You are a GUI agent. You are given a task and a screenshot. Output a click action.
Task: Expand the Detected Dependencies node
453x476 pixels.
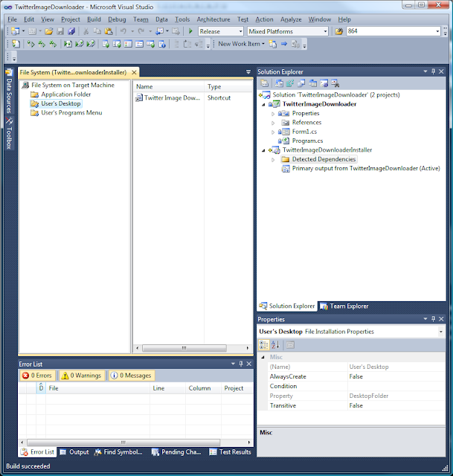(x=273, y=160)
